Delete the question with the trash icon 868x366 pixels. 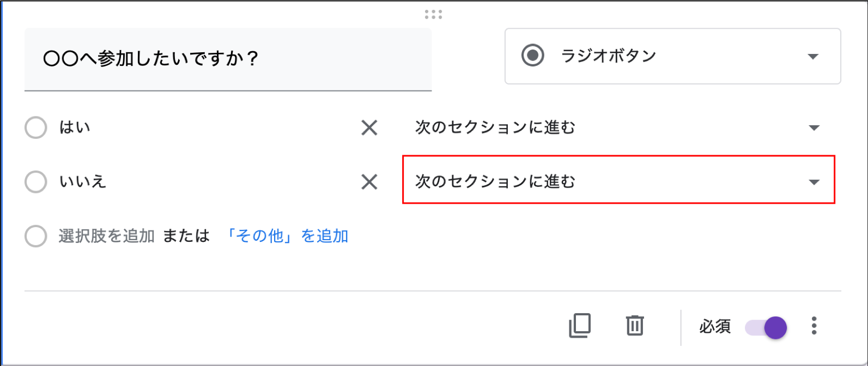(635, 326)
